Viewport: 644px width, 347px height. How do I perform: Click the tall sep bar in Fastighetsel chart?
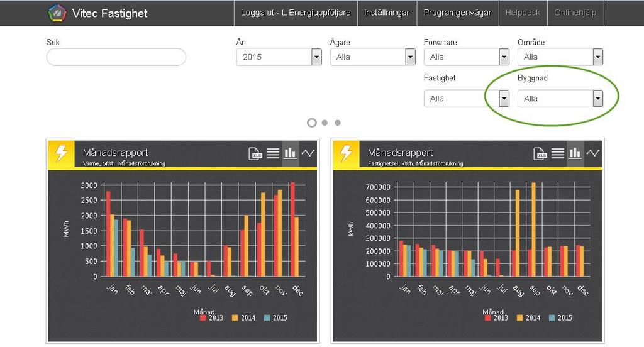tap(533, 229)
